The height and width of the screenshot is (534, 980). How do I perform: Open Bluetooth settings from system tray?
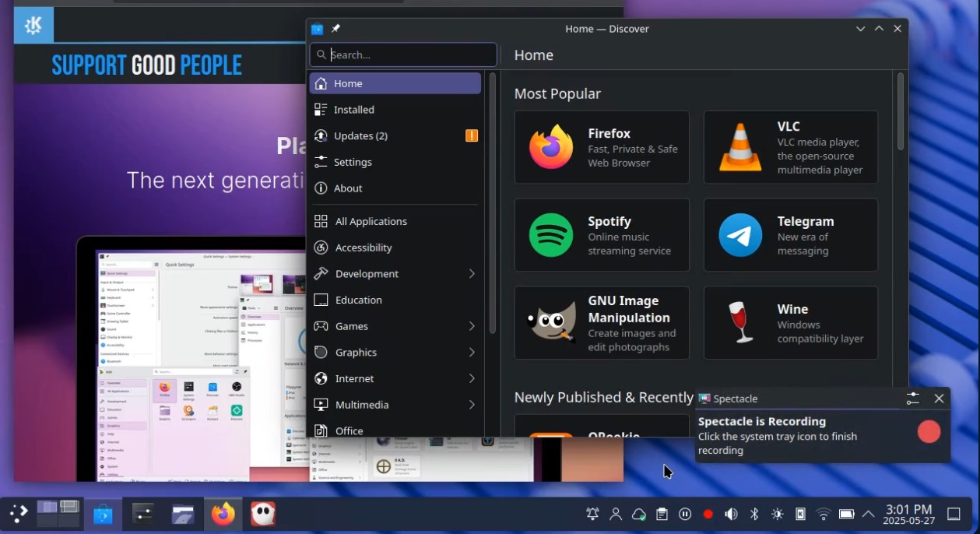pyautogui.click(x=753, y=513)
